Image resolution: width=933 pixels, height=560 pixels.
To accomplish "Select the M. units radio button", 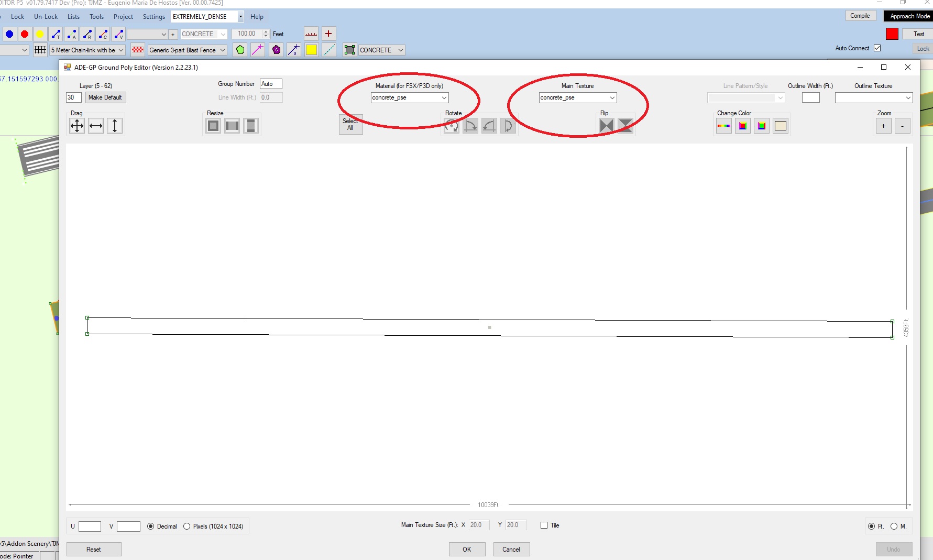I will click(x=894, y=526).
